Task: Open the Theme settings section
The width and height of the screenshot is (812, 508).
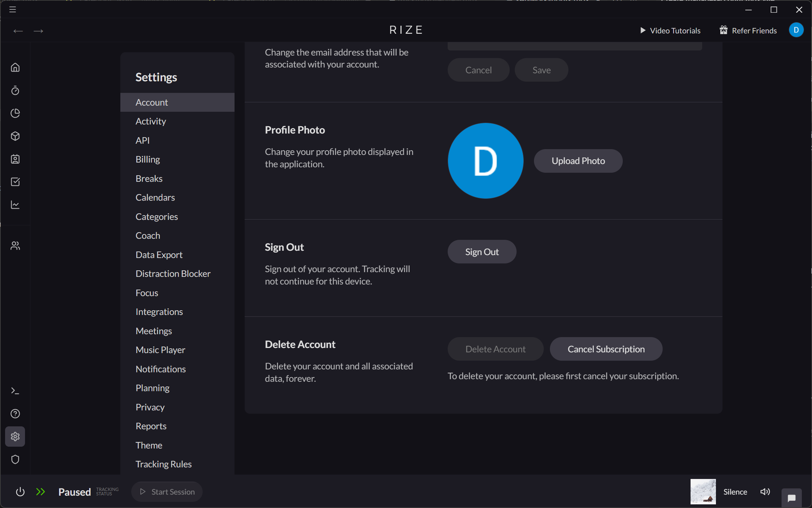Action: click(149, 445)
